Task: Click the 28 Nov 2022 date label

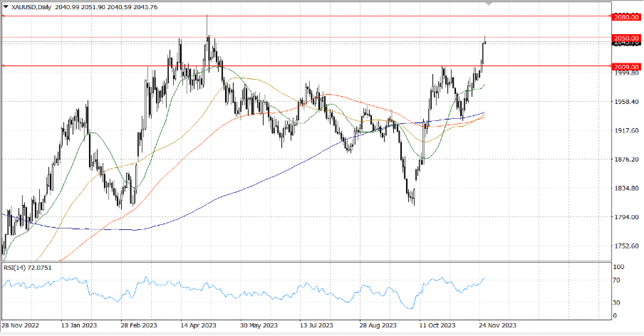Action: pyautogui.click(x=20, y=325)
